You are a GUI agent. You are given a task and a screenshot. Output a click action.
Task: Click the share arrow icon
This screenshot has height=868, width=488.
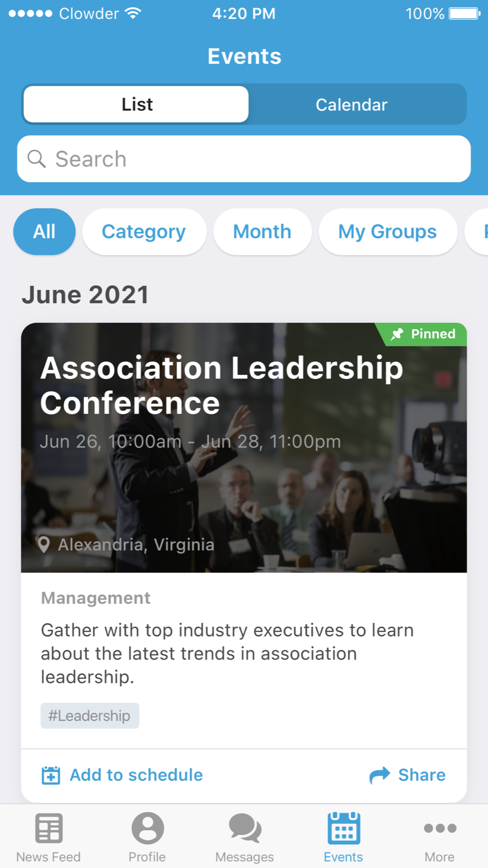pyautogui.click(x=380, y=775)
